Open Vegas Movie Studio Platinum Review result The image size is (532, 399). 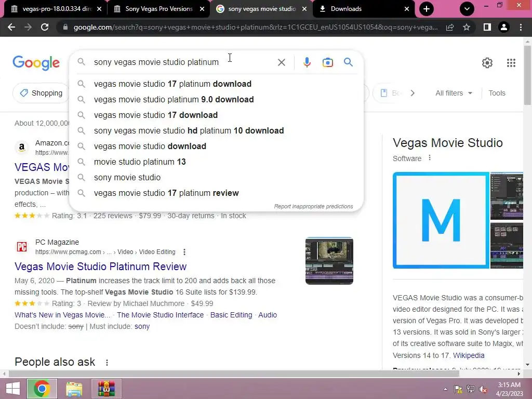coord(100,267)
